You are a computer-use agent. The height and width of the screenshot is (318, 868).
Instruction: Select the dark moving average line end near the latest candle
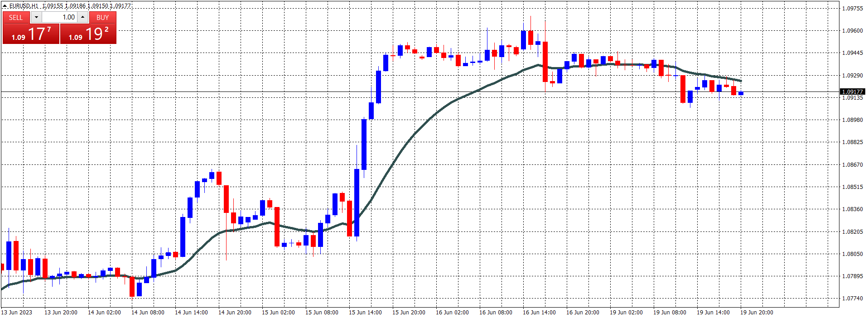point(740,81)
